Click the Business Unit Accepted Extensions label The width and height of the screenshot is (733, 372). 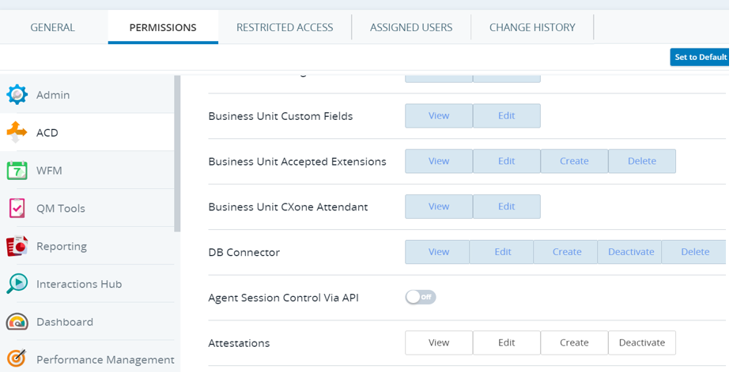point(297,161)
